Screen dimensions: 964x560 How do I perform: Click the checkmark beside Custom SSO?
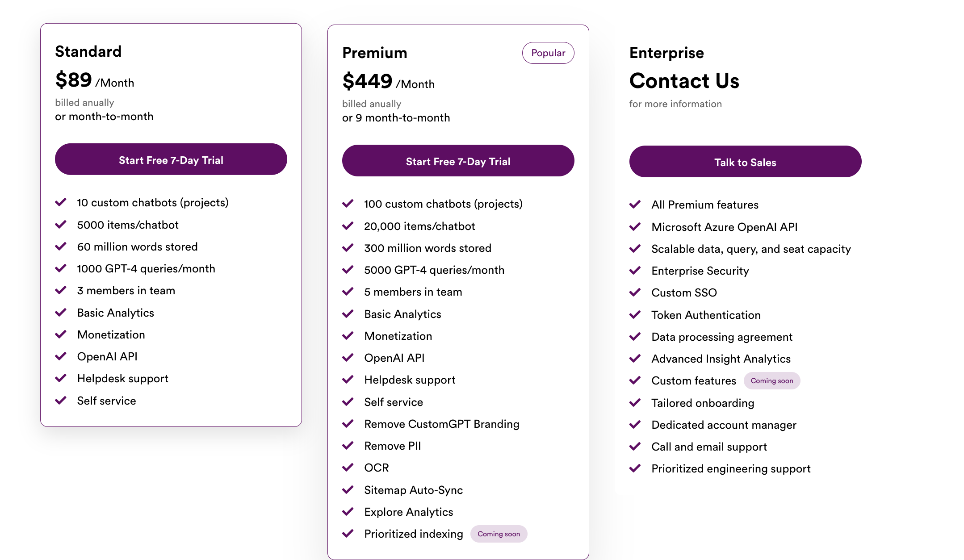(635, 293)
